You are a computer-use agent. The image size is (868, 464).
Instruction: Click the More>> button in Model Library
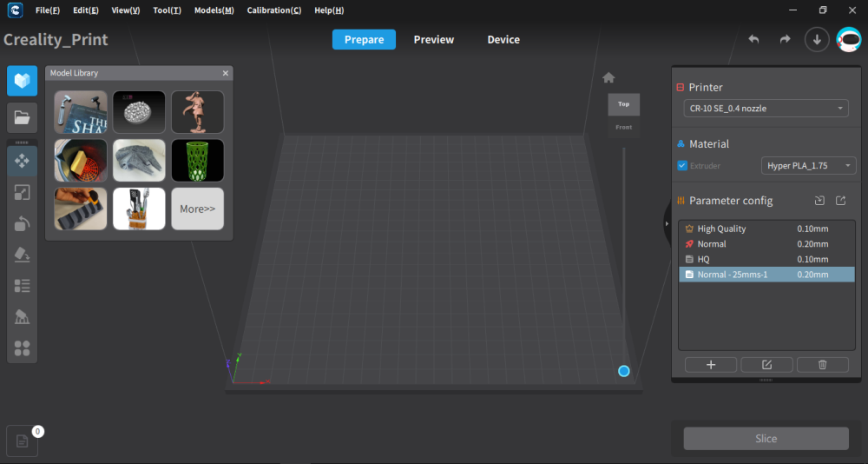point(198,209)
